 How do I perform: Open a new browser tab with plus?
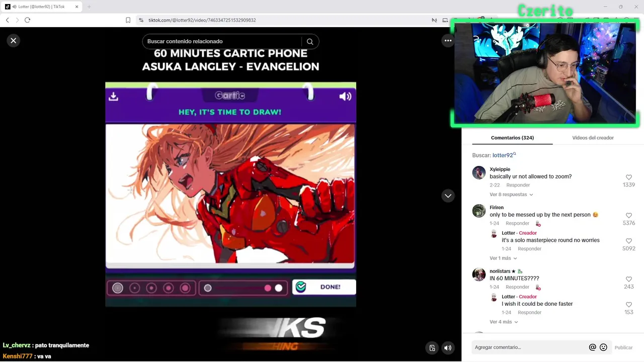click(89, 7)
